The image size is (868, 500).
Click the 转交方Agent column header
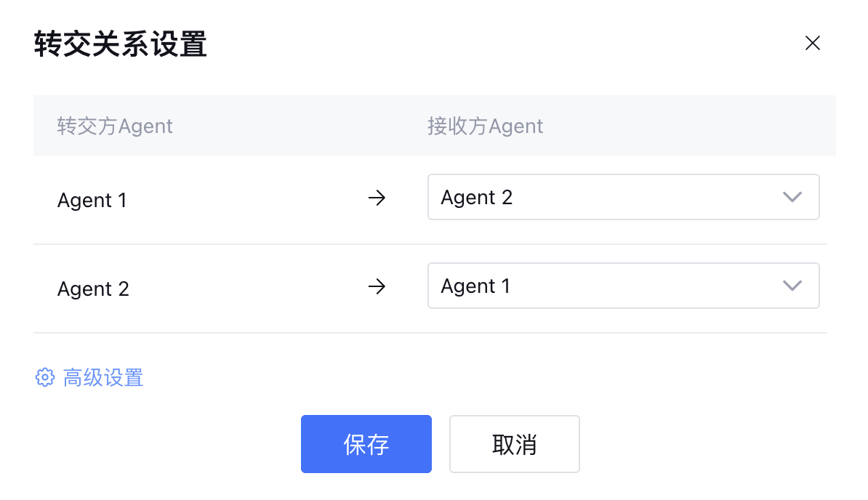pyautogui.click(x=115, y=126)
